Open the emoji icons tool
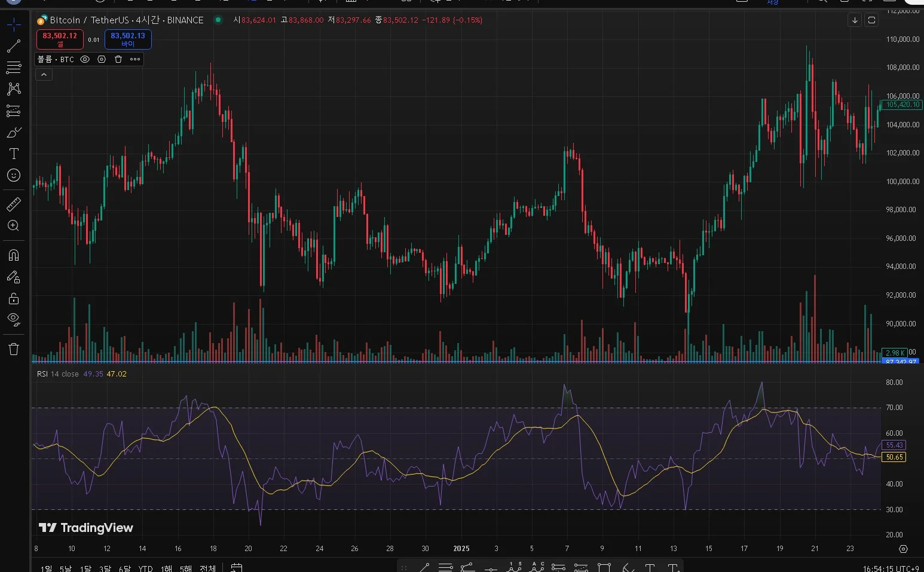Image resolution: width=924 pixels, height=572 pixels. coord(14,175)
